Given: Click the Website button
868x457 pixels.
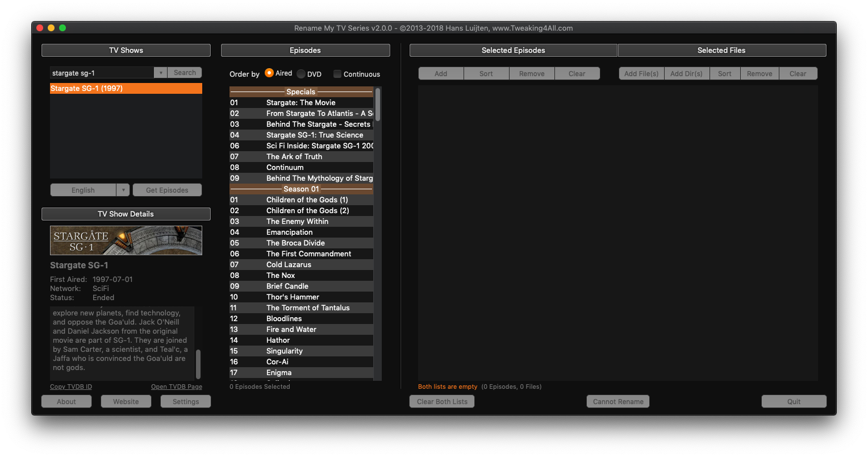Looking at the screenshot, I should [126, 401].
